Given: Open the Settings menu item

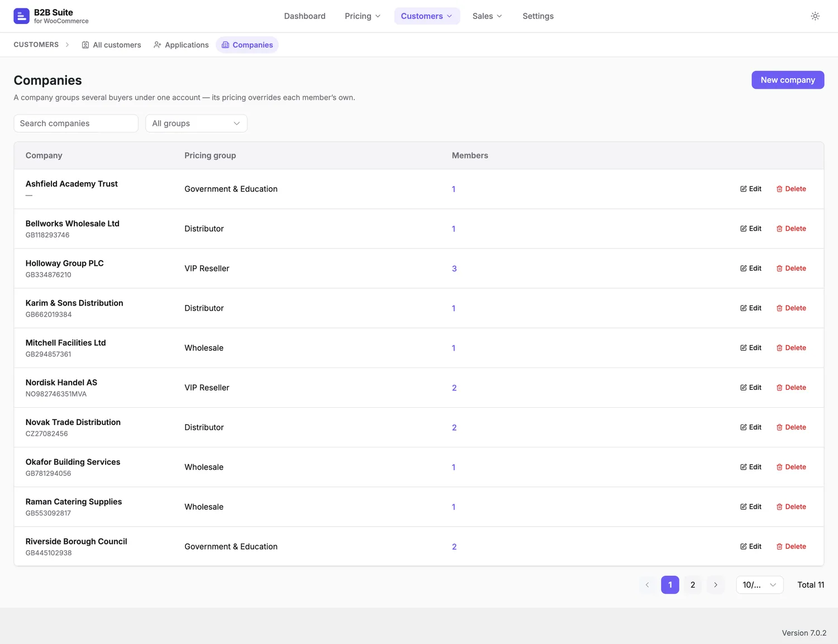Looking at the screenshot, I should (x=538, y=16).
